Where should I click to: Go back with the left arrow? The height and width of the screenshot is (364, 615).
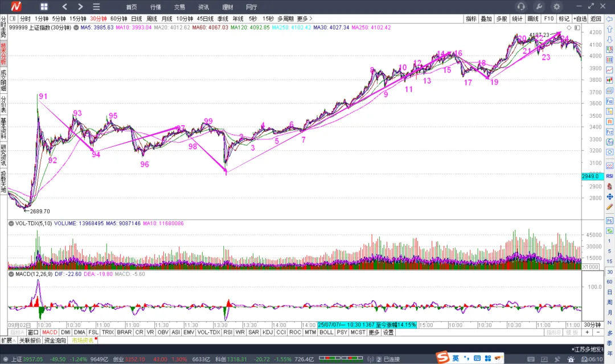click(65, 7)
